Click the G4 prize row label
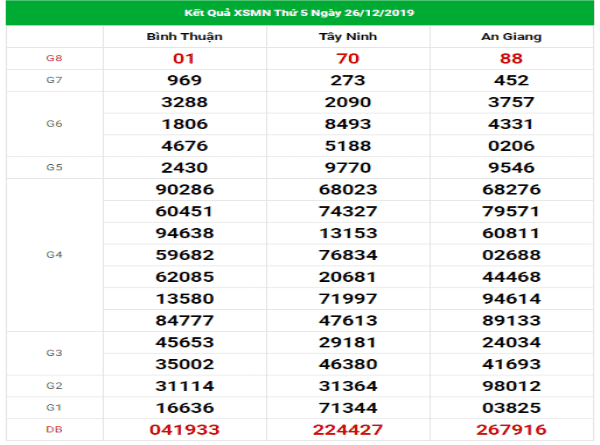 coord(54,254)
